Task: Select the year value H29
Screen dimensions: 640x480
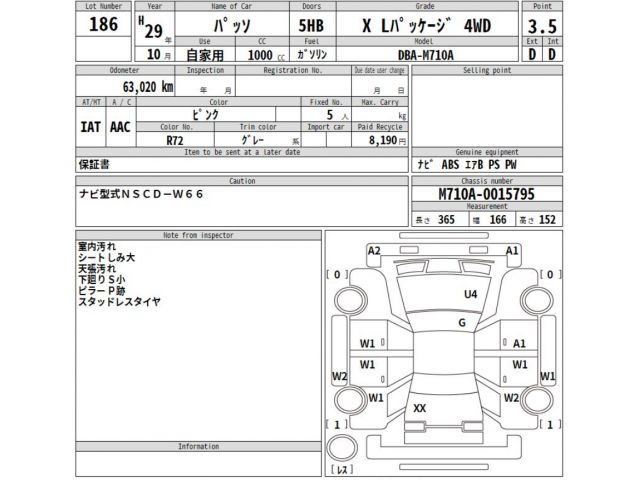Action: click(x=151, y=28)
